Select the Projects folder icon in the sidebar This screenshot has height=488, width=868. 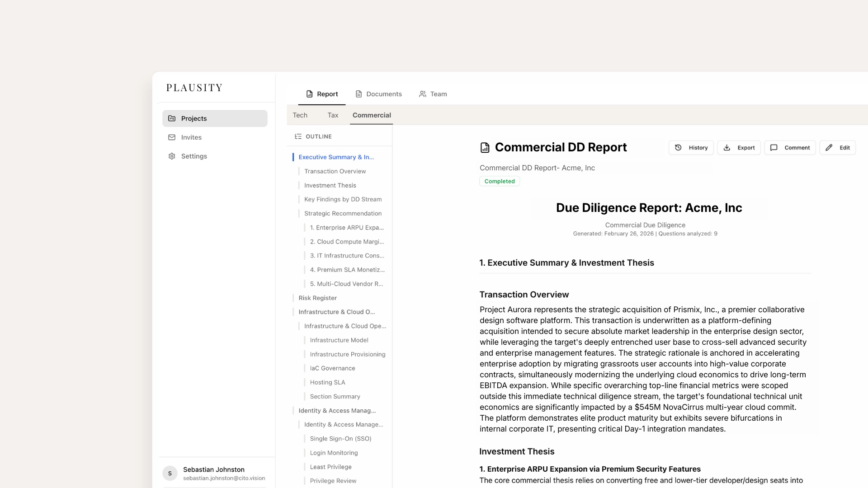(172, 118)
